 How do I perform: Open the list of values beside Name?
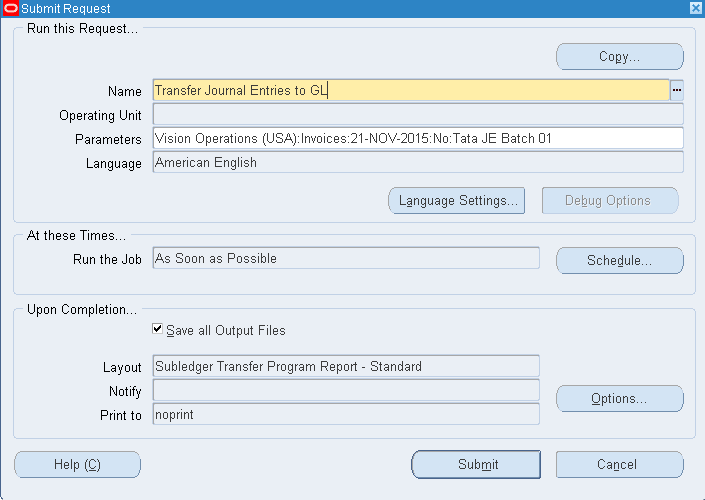click(676, 91)
